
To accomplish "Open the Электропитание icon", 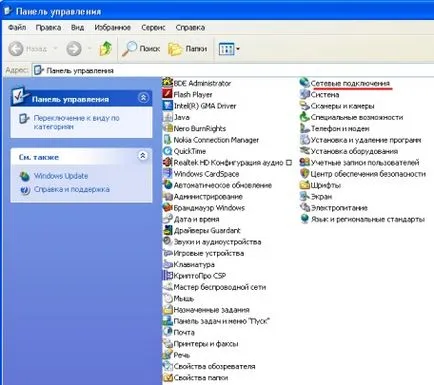I will (304, 207).
